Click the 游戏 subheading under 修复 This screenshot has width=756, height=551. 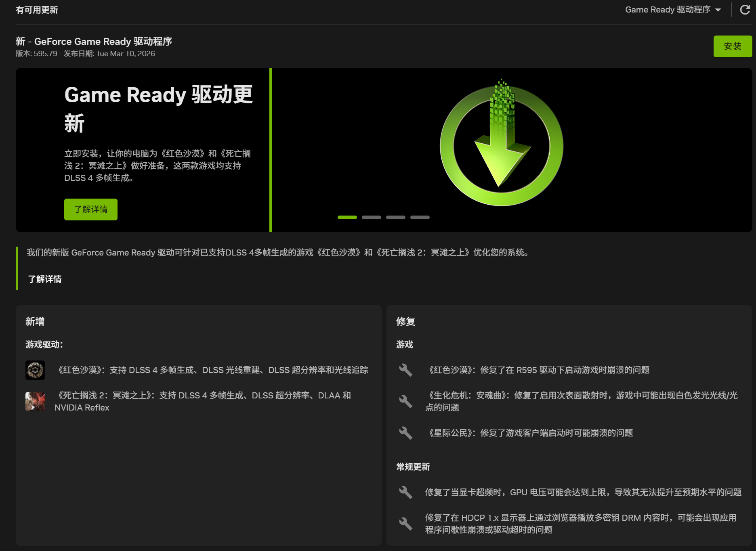click(x=405, y=344)
